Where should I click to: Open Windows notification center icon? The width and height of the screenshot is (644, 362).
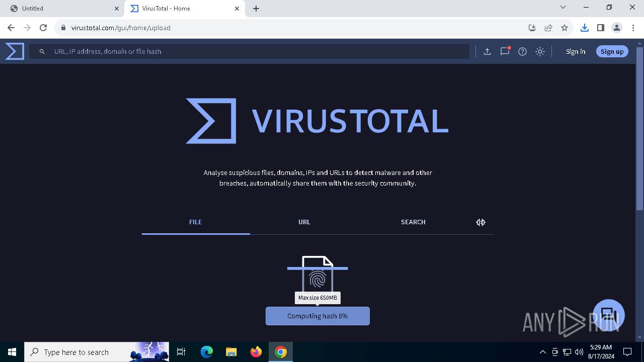[x=627, y=352]
